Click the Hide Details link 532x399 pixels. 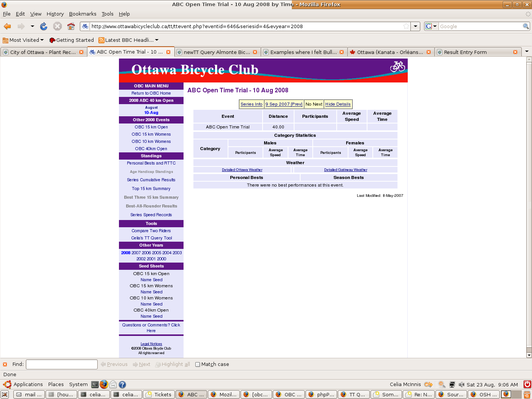coord(338,104)
